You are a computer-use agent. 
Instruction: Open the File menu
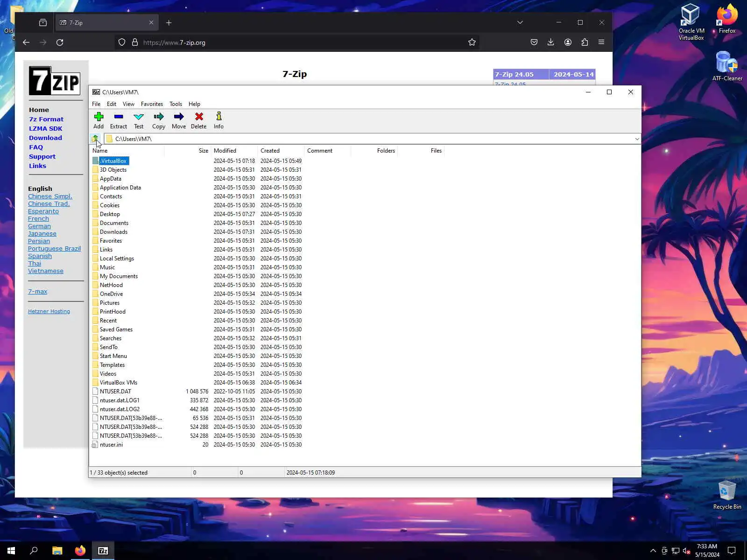click(96, 104)
